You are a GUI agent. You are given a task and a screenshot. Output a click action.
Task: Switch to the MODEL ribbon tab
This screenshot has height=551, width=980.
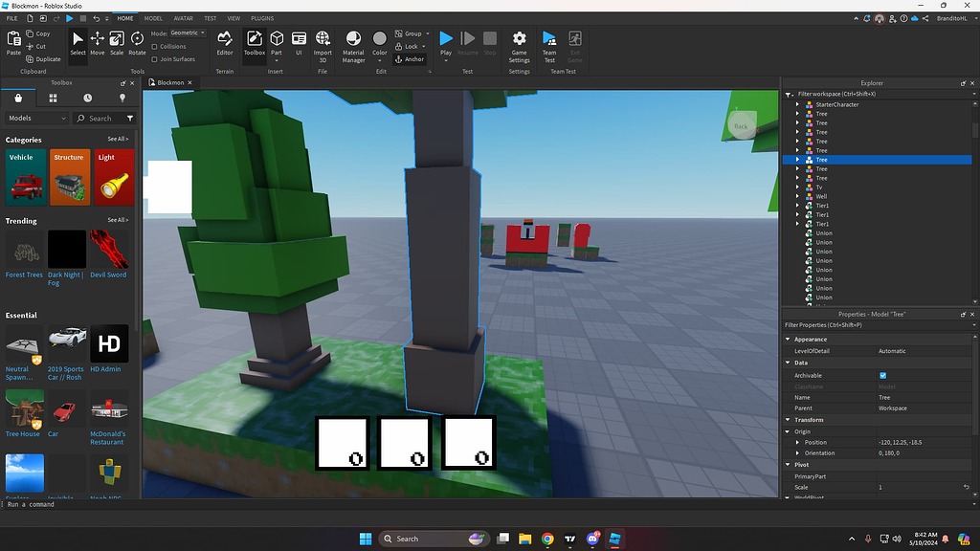click(x=153, y=17)
